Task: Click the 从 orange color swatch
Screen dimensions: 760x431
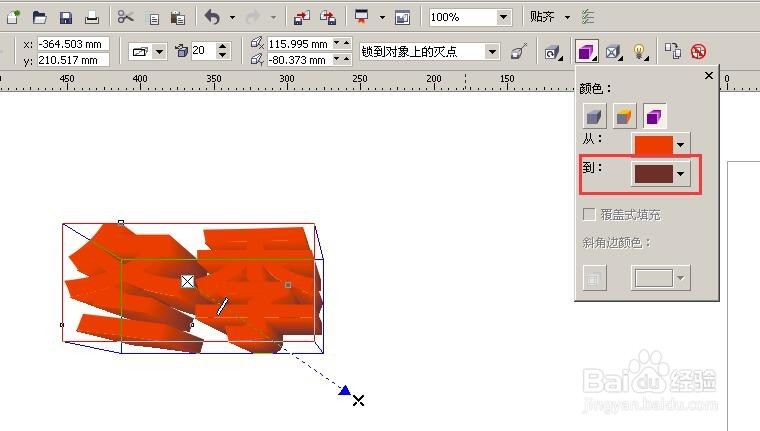Action: [653, 145]
